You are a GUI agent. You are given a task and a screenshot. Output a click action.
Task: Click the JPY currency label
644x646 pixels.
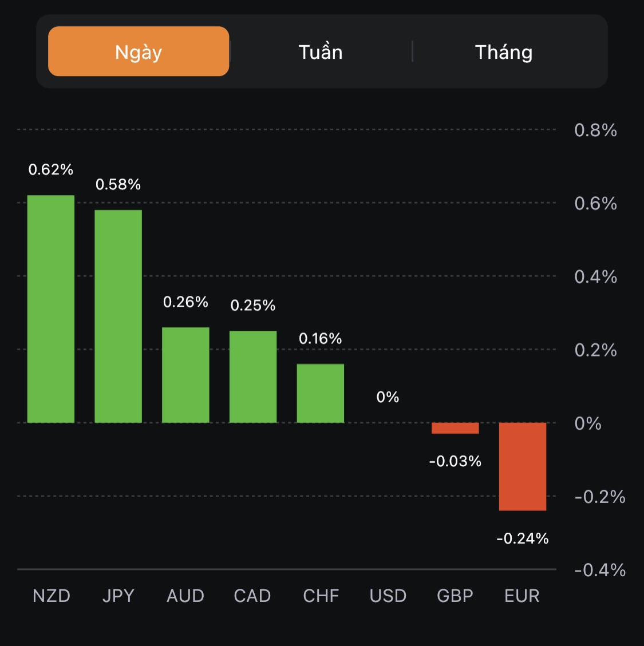point(118,596)
